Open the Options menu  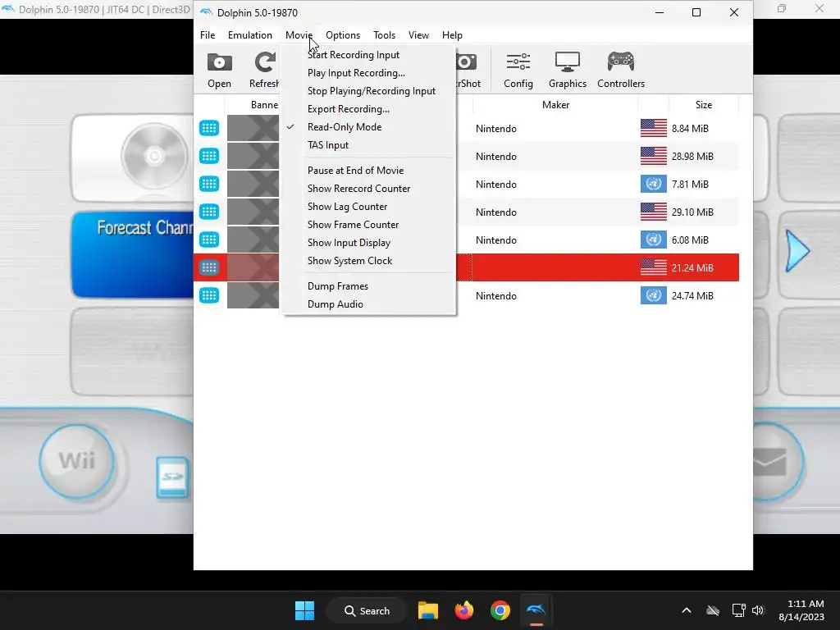(343, 35)
